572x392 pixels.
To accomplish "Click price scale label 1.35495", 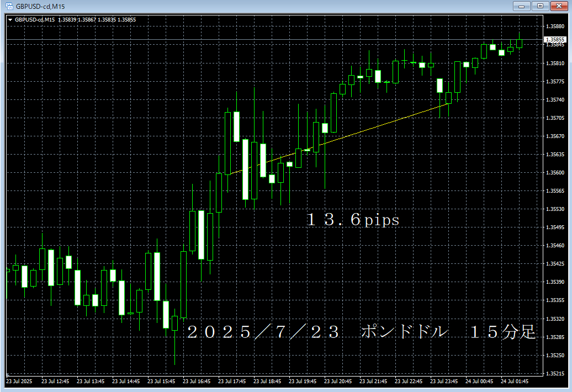I will click(555, 227).
